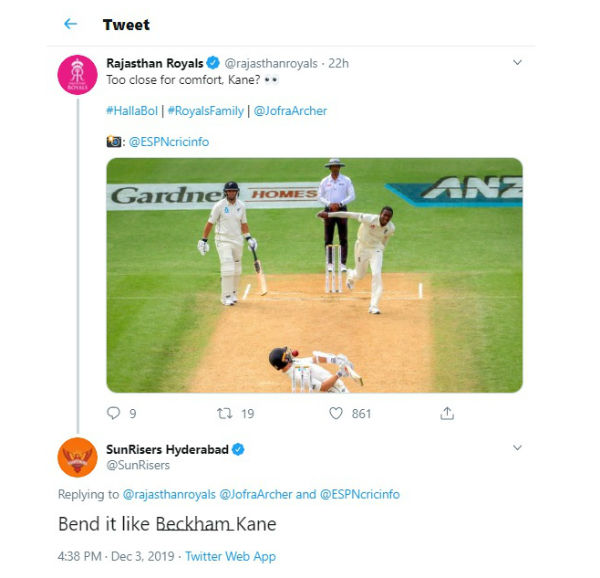This screenshot has height=578, width=600.
Task: Open Rajasthan Royals pink profile avatar
Action: click(x=77, y=75)
